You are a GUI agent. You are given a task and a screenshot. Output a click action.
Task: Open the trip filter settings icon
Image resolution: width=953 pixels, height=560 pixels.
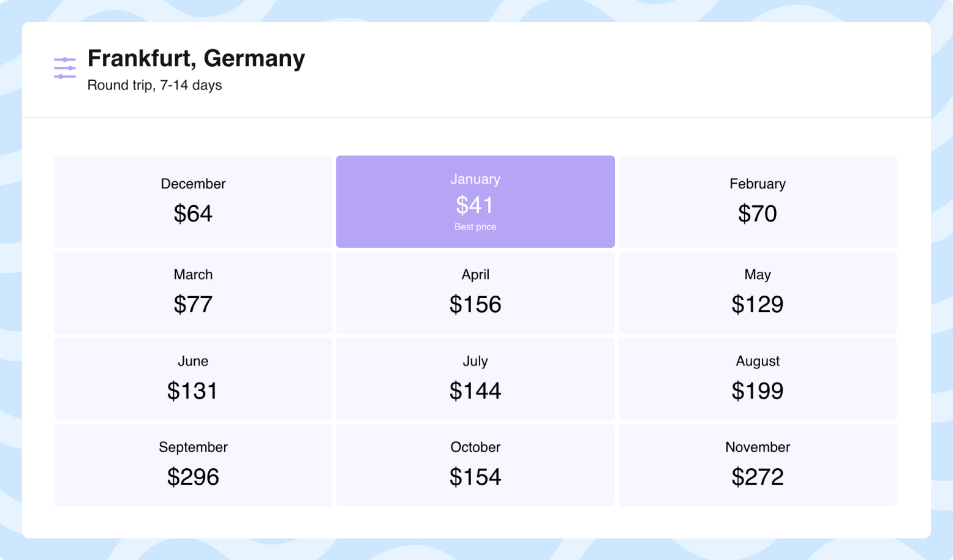tap(64, 67)
